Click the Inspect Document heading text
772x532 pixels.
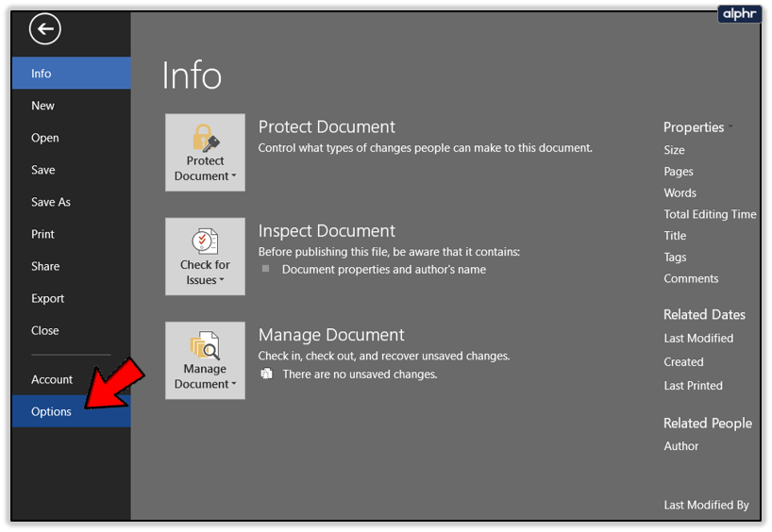pyautogui.click(x=327, y=231)
